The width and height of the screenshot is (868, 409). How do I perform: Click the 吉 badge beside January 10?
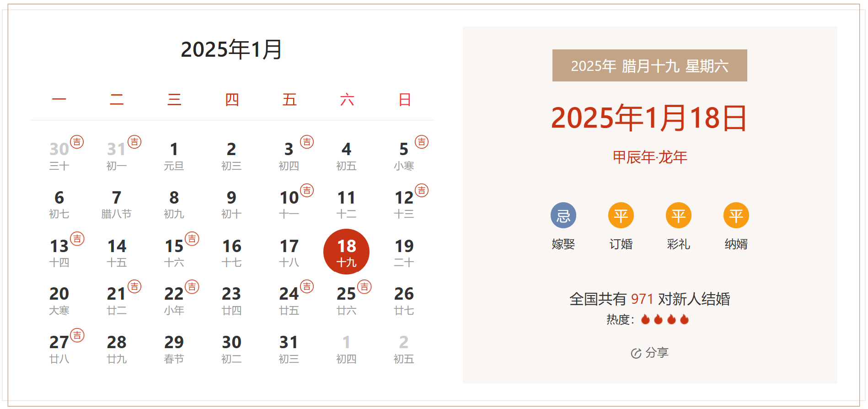click(x=307, y=190)
